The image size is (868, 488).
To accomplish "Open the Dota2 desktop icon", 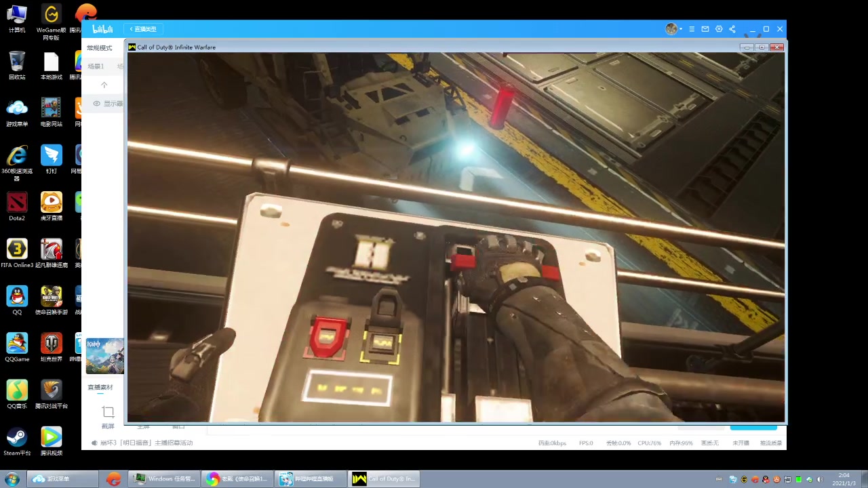I will pyautogui.click(x=17, y=207).
